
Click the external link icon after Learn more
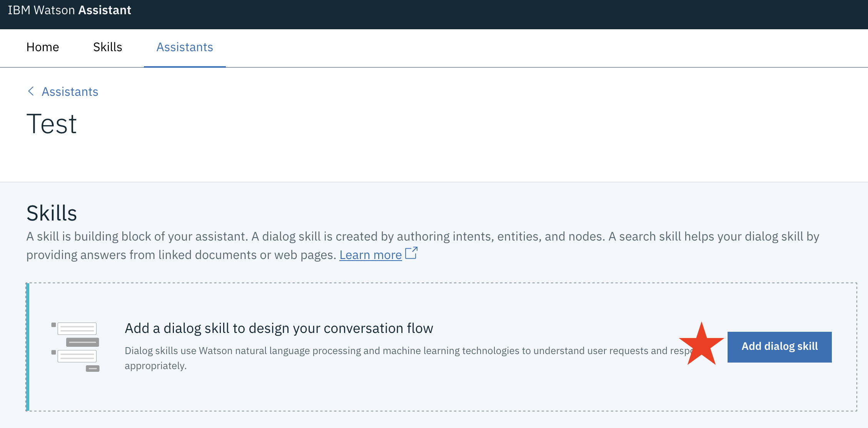point(411,253)
